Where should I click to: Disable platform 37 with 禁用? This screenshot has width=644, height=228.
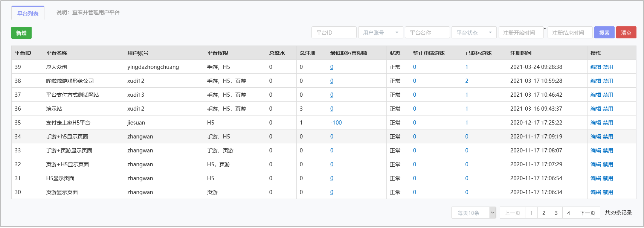607,95
